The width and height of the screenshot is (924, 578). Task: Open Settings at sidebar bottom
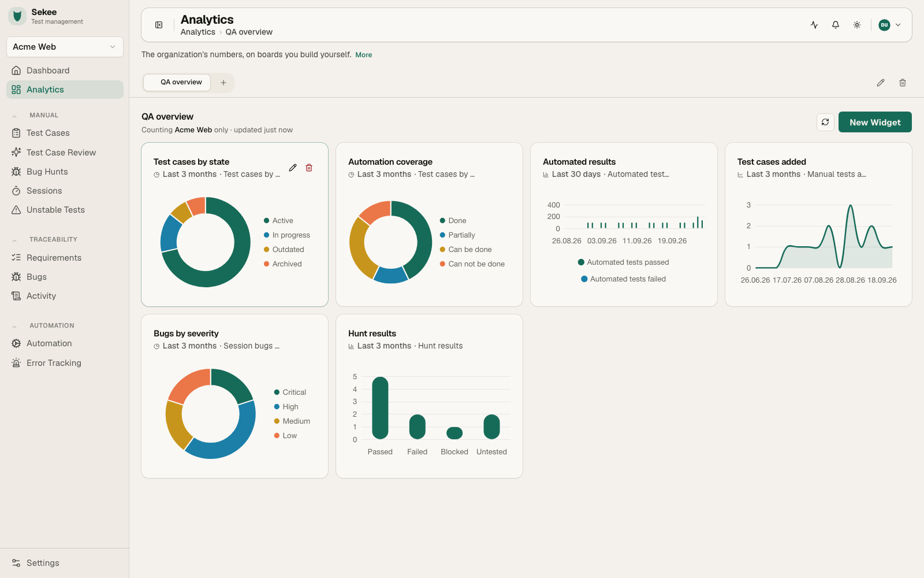click(x=65, y=563)
